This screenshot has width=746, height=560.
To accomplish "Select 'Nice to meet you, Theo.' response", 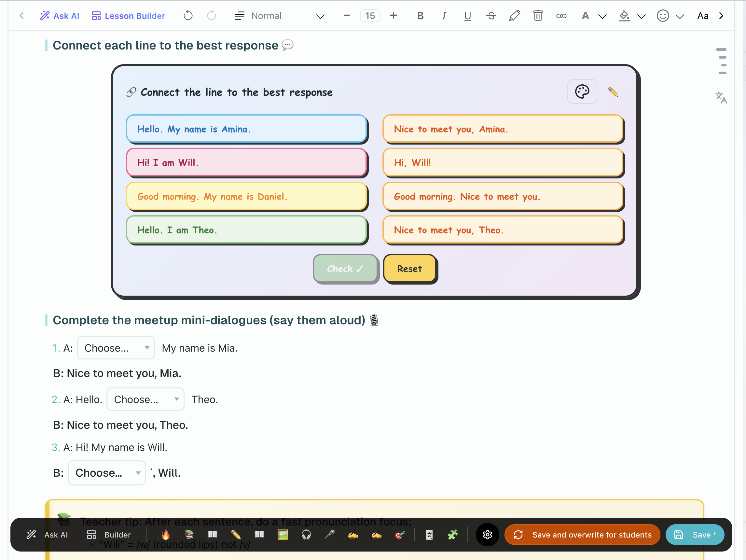I will click(503, 230).
